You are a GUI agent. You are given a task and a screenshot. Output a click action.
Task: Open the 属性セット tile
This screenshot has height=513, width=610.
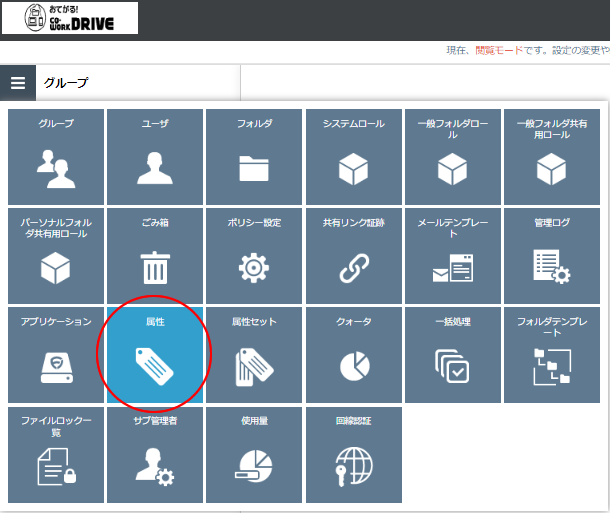(x=254, y=355)
